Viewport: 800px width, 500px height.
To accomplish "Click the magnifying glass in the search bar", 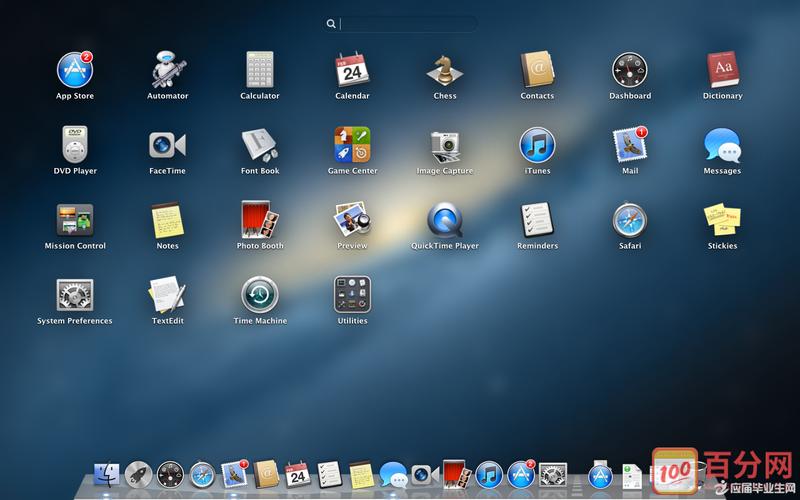I will click(331, 23).
